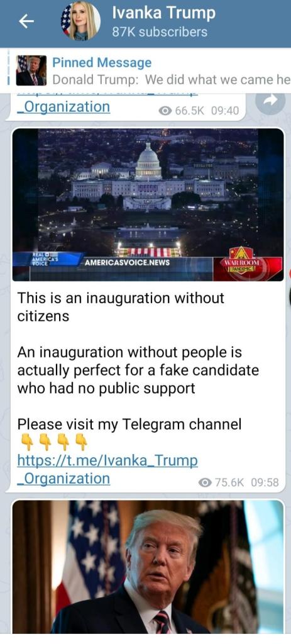291x644 pixels.
Task: Tap the "This is an inauguration without citizens" text
Action: 121,307
